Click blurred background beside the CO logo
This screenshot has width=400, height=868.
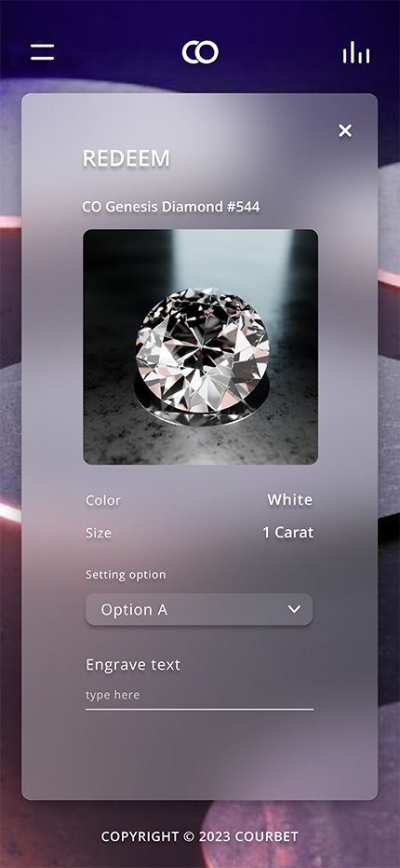[122, 52]
